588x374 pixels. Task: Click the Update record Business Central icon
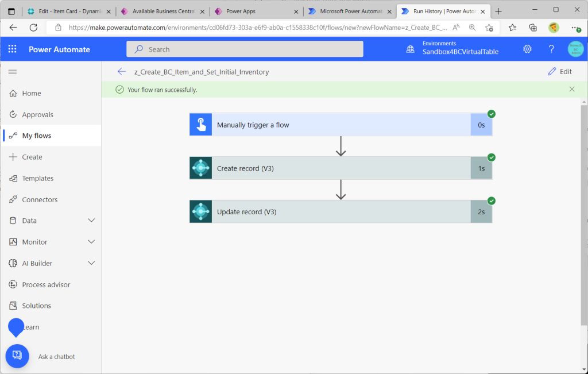(200, 211)
